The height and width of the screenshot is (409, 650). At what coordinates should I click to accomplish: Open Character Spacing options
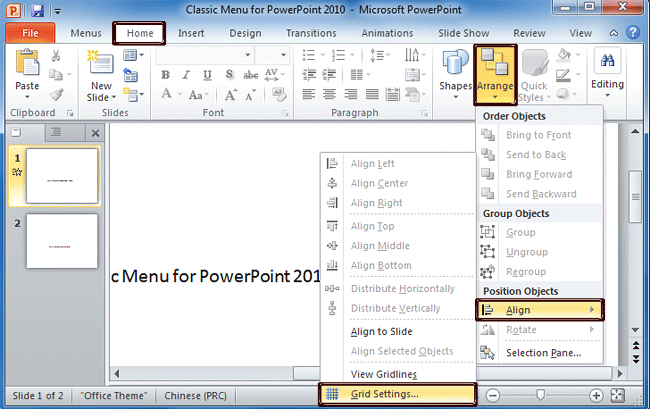pos(274,75)
